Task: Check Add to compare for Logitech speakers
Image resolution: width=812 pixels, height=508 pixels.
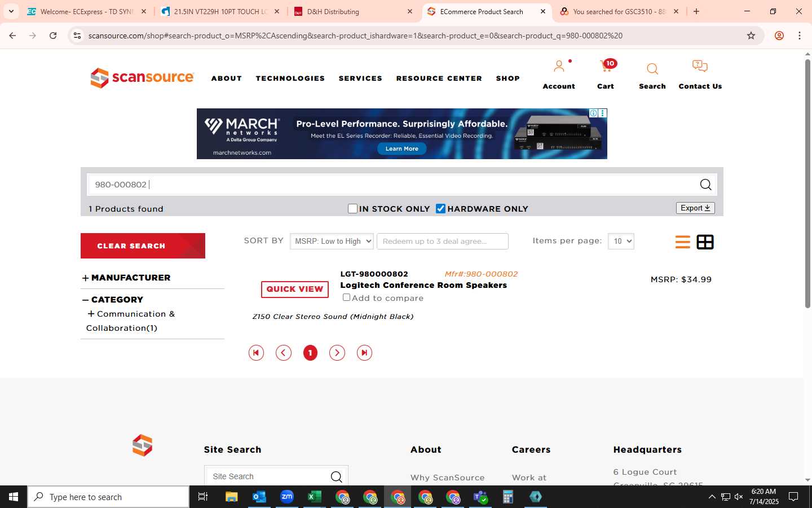Action: point(346,297)
